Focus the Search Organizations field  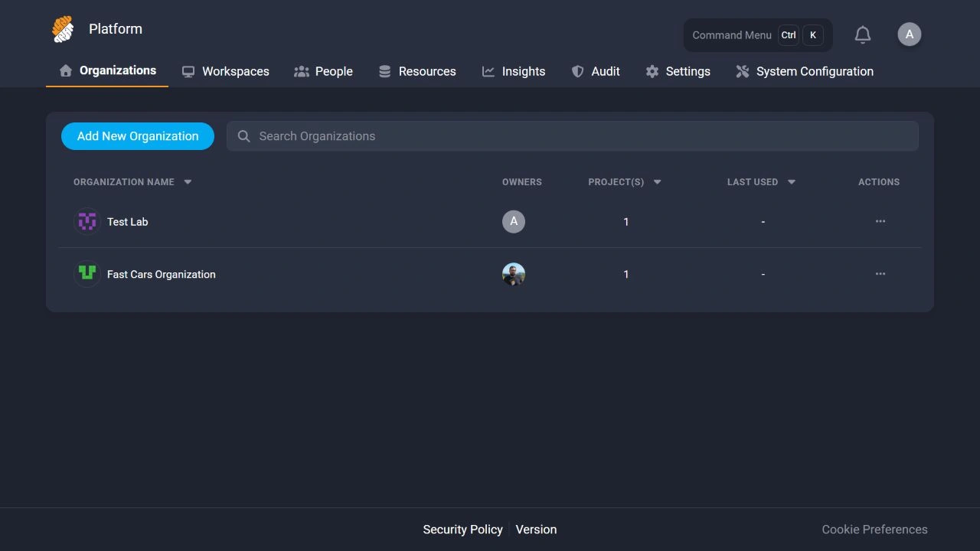click(x=573, y=136)
